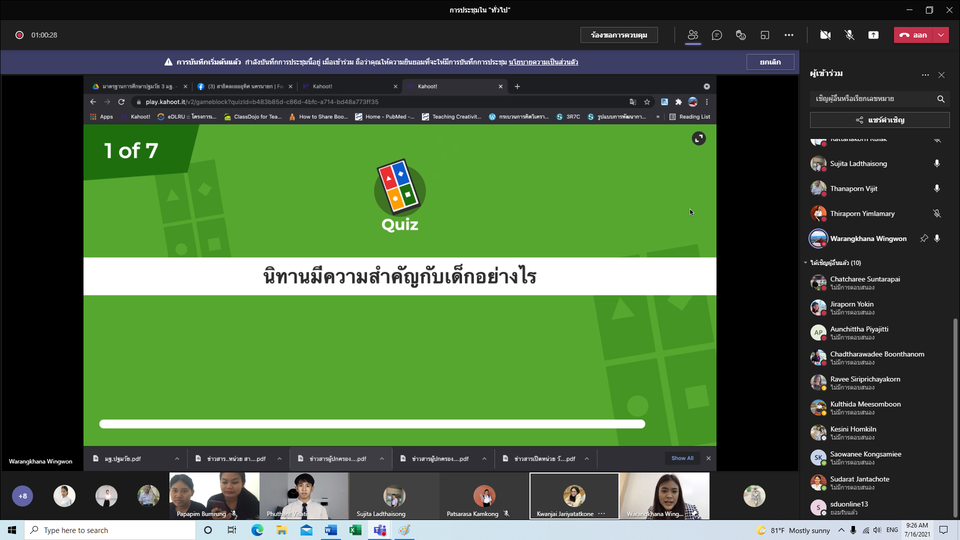
Task: Open Kwanjai Jariyatatkone tile options ellipsis
Action: coord(601,514)
